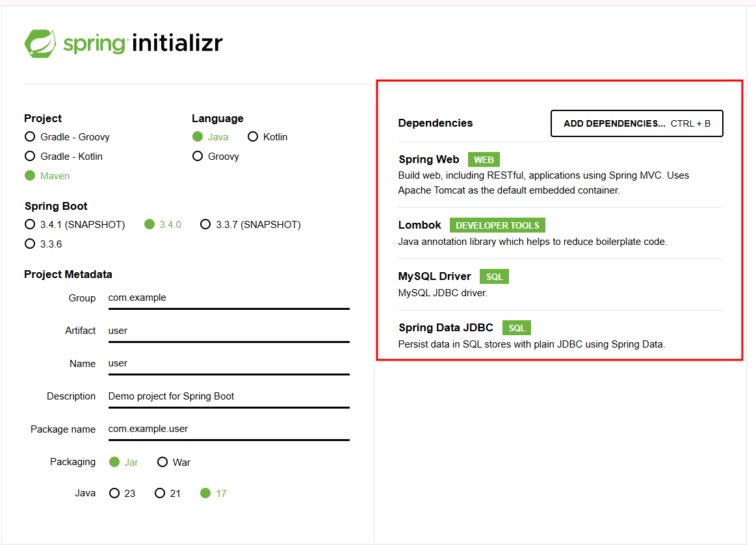Click the Lombok dependency title
756x545 pixels.
pos(419,225)
